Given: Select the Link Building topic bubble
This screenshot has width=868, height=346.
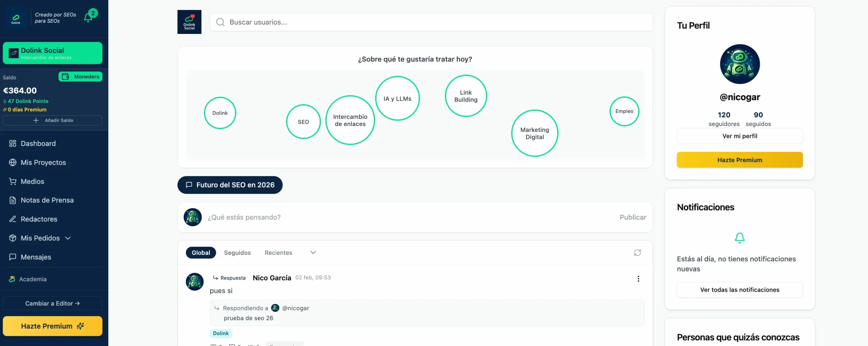Looking at the screenshot, I should pyautogui.click(x=466, y=96).
